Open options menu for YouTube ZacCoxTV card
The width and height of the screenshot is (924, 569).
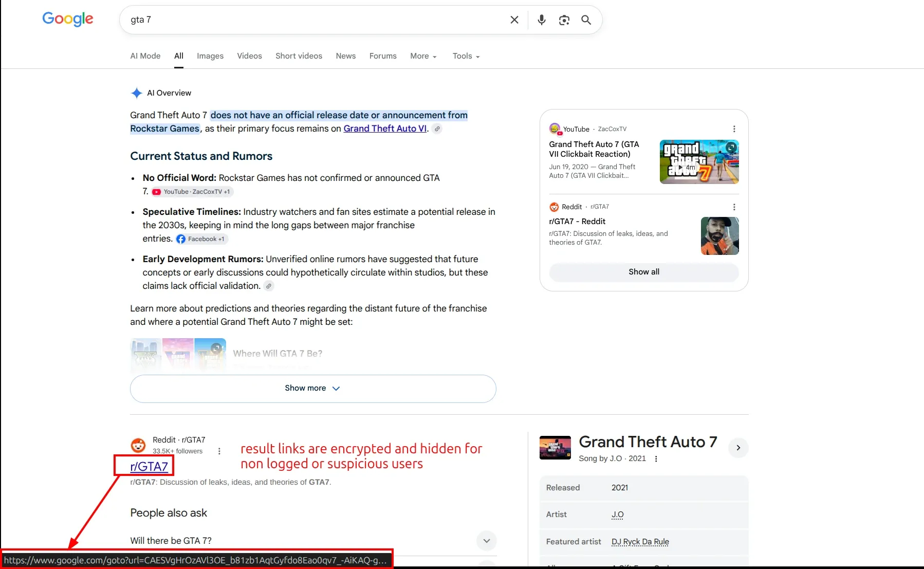(734, 129)
